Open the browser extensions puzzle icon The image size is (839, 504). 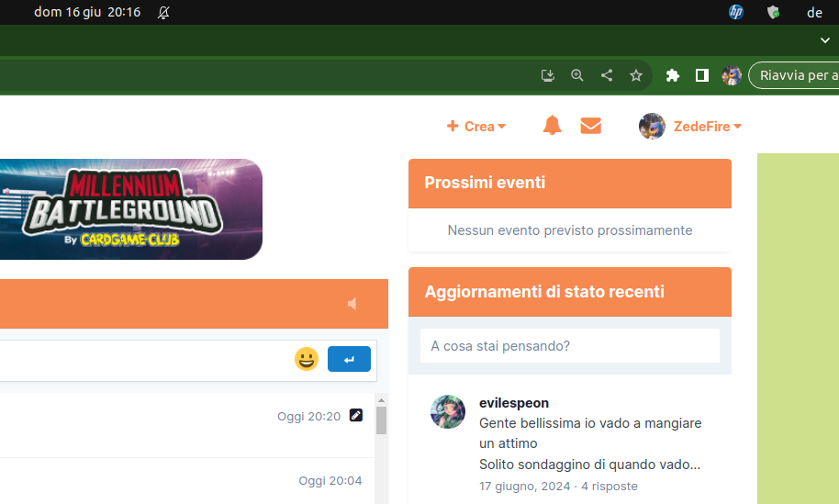click(x=673, y=75)
